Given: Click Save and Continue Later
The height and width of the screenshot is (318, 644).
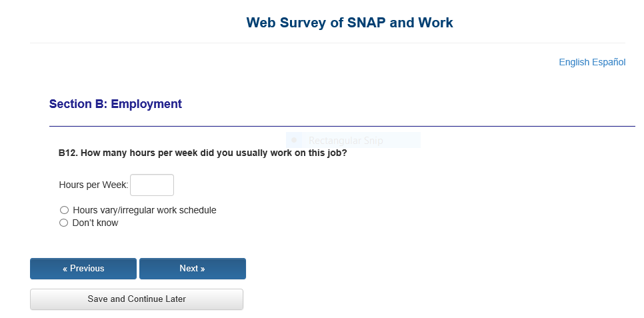Looking at the screenshot, I should (137, 299).
